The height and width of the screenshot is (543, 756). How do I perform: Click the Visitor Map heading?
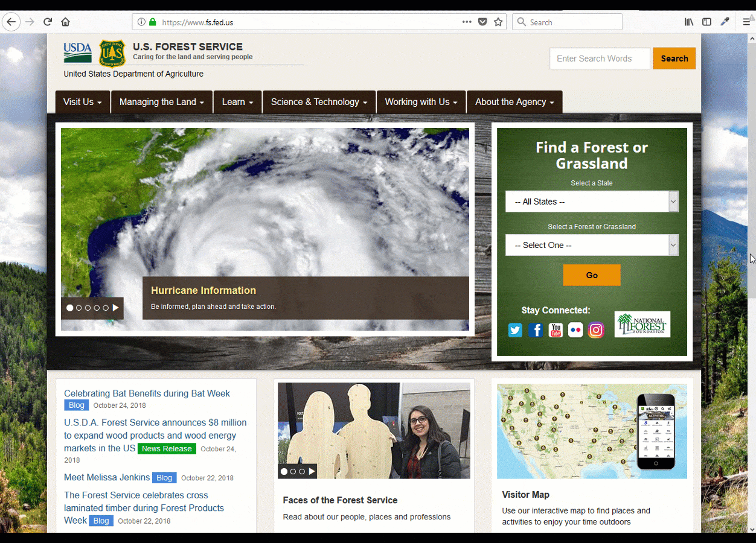[526, 495]
